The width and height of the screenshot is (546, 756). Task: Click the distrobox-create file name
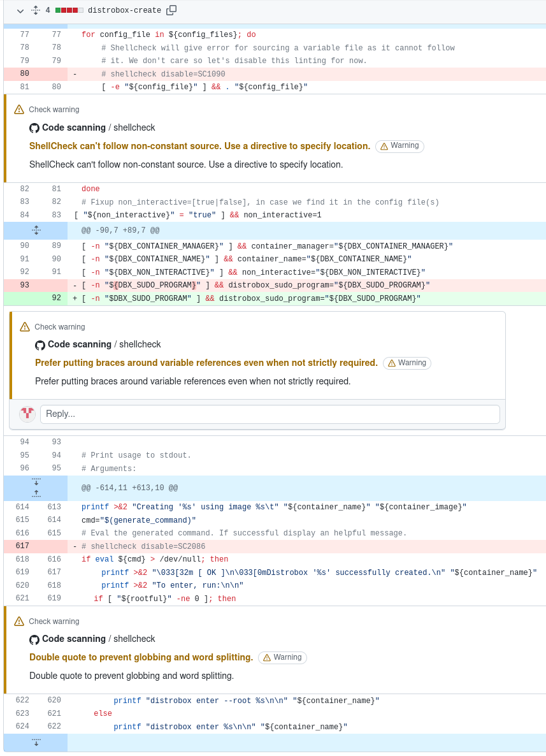(124, 10)
